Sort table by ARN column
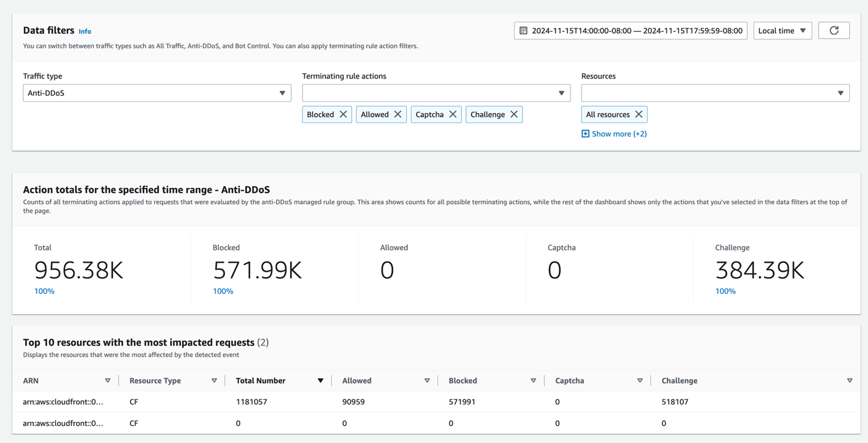Viewport: 868px width, 443px height. [x=108, y=380]
